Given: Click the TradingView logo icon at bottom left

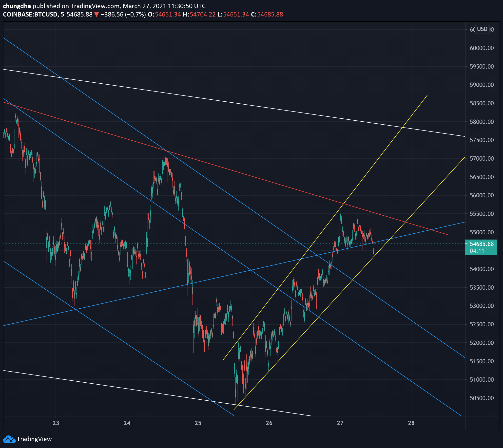Looking at the screenshot, I should click(9, 439).
